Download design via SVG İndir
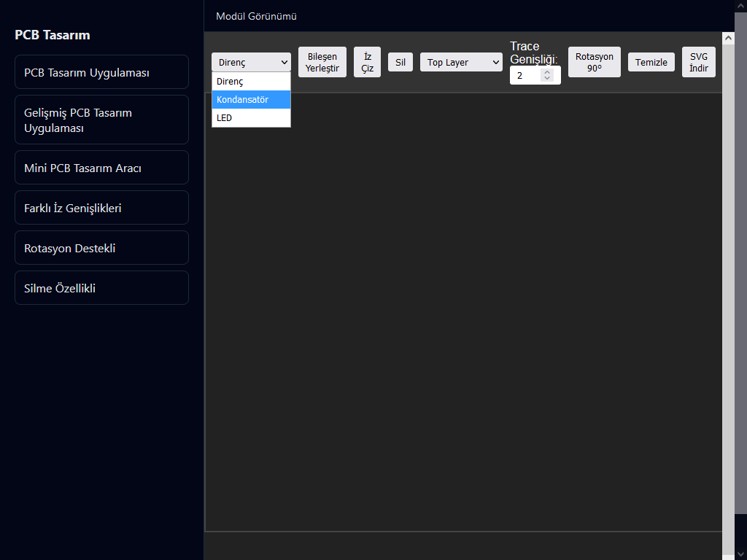Image resolution: width=747 pixels, height=560 pixels. click(699, 63)
